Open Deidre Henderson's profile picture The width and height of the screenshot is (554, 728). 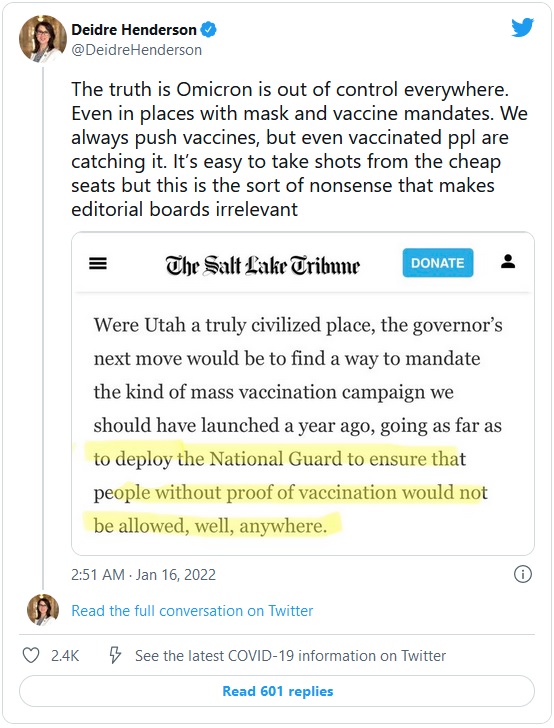click(x=43, y=39)
